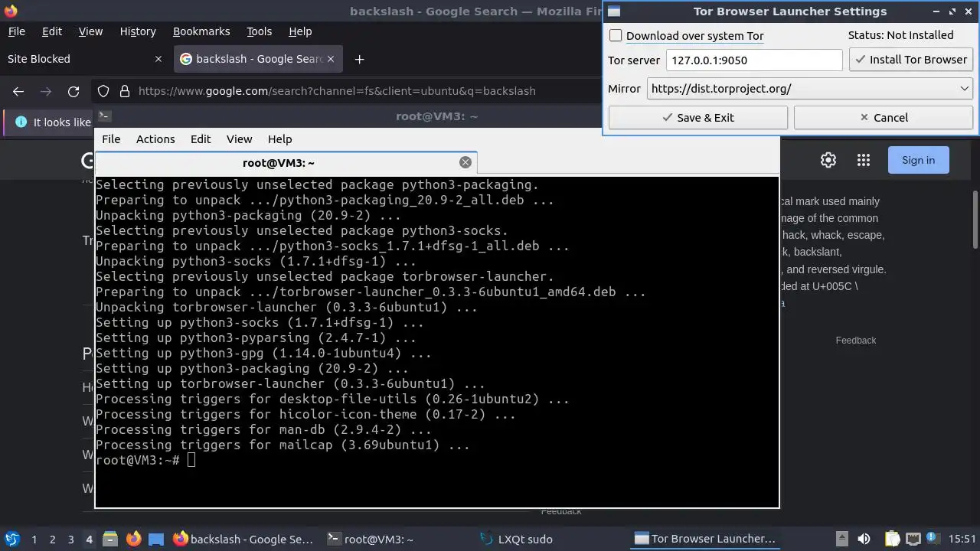
Task: Open the Firefox View menu
Action: [90, 31]
